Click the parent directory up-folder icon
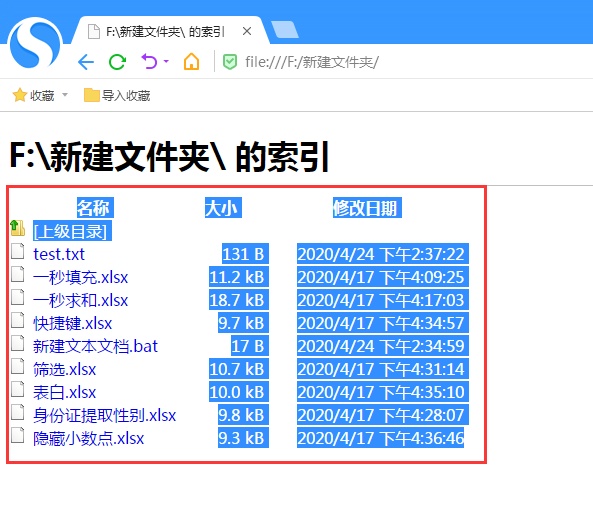 (x=18, y=229)
